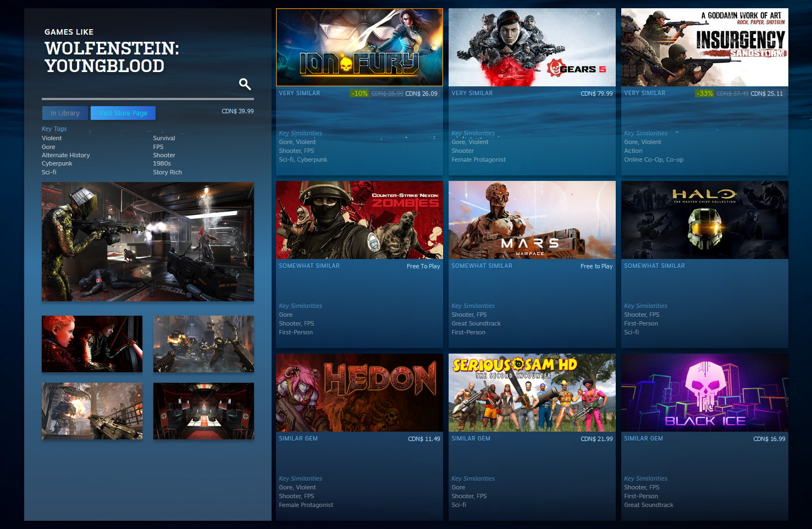Click the Cyberpunk key tag
Image resolution: width=812 pixels, height=529 pixels.
(x=57, y=163)
